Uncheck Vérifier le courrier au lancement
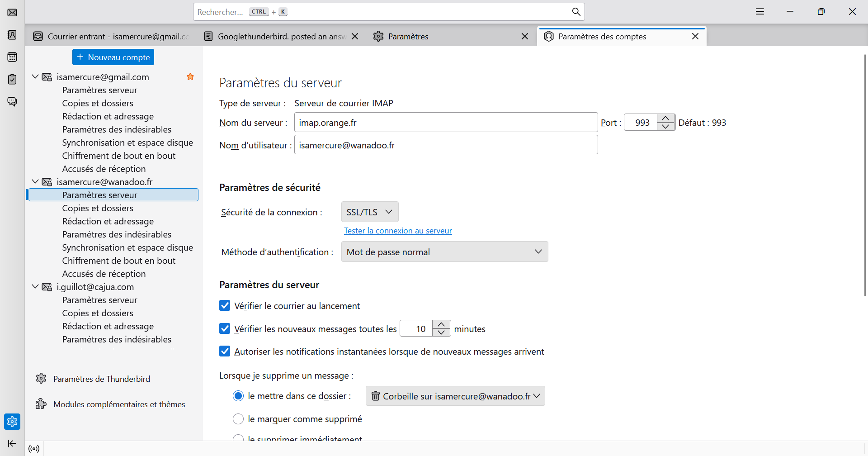The height and width of the screenshot is (456, 868). pos(225,306)
